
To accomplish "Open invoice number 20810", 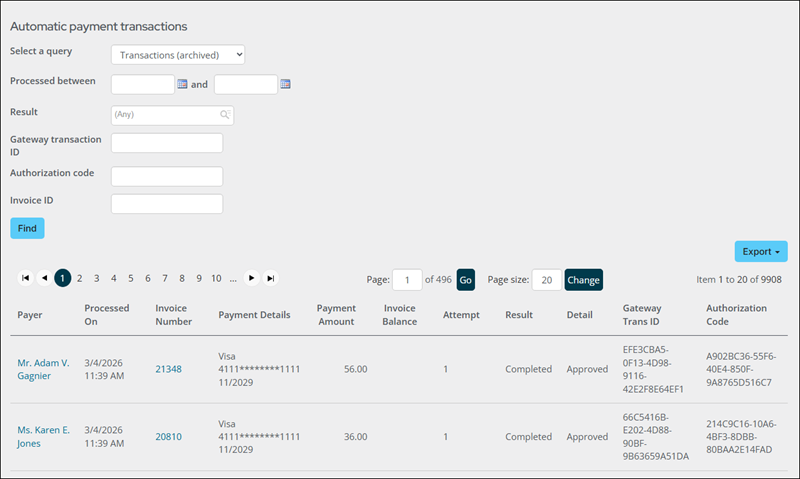I will [168, 437].
